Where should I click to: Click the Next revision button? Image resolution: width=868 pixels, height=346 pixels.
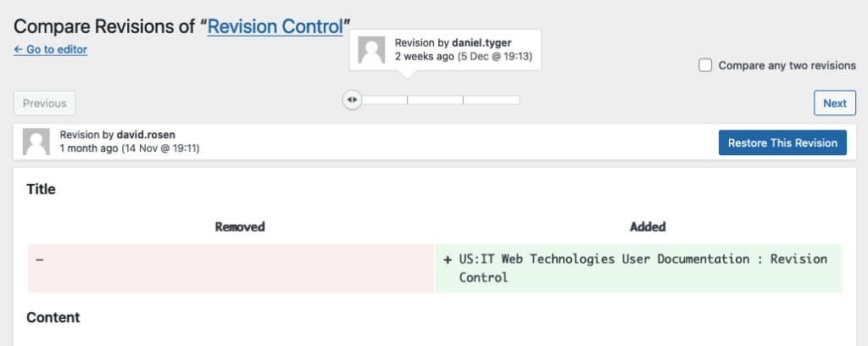(x=835, y=103)
